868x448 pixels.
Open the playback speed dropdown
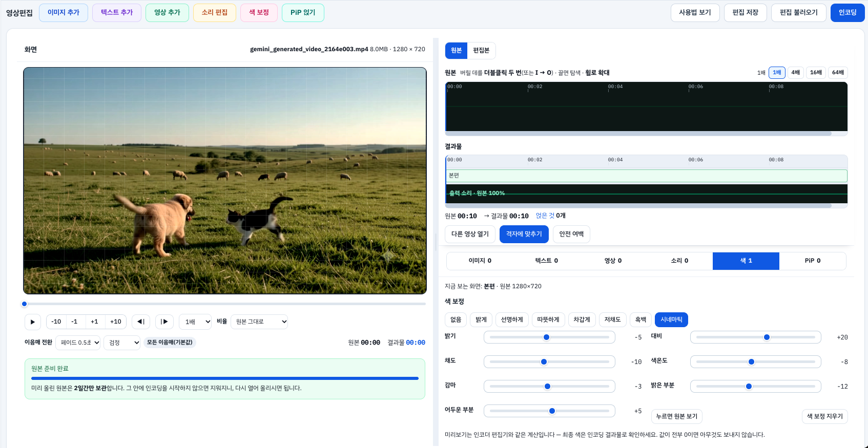(x=195, y=322)
